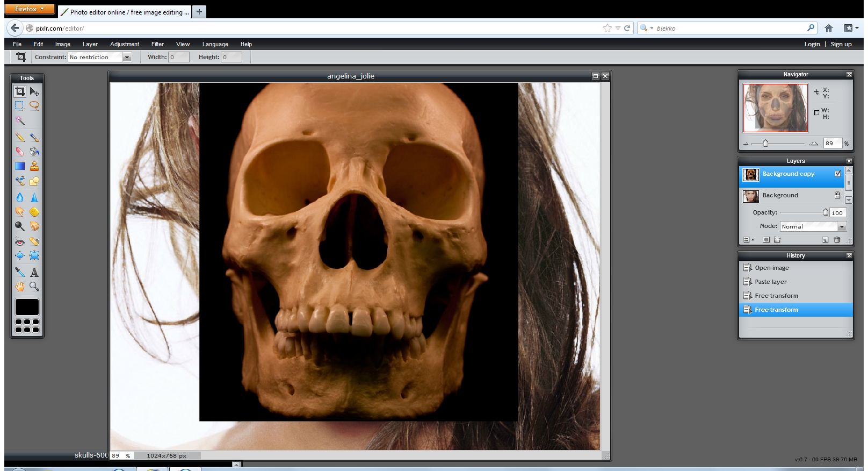Select the Type text tool

[34, 272]
